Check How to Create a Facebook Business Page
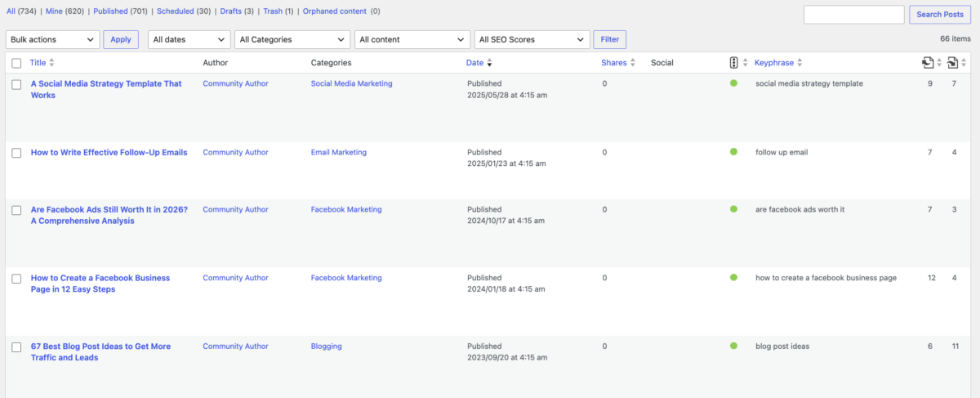 tap(16, 279)
